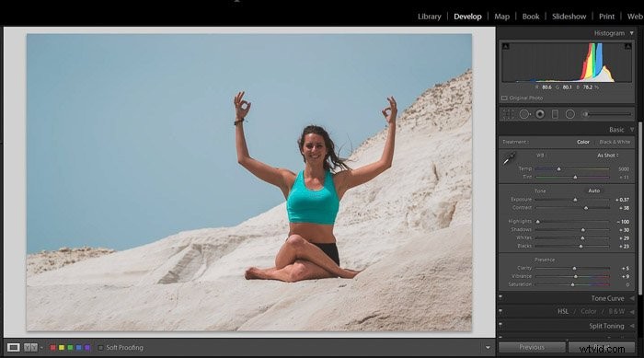The image size is (644, 358).
Task: Apply the purple color label
Action: [x=87, y=348]
